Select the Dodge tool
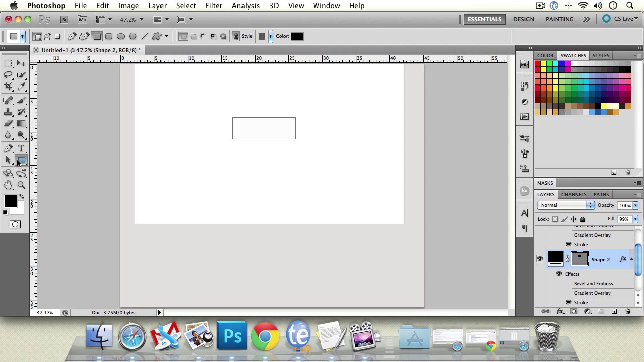644x362 pixels. (21, 135)
